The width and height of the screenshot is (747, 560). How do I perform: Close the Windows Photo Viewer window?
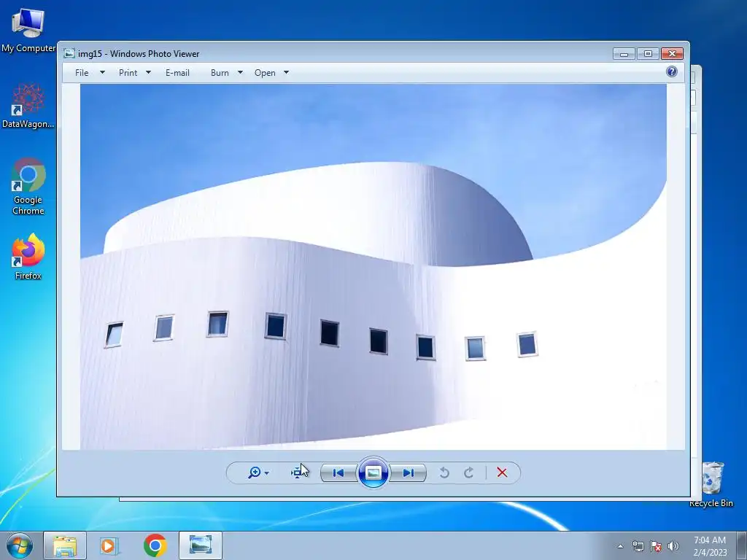coord(672,54)
